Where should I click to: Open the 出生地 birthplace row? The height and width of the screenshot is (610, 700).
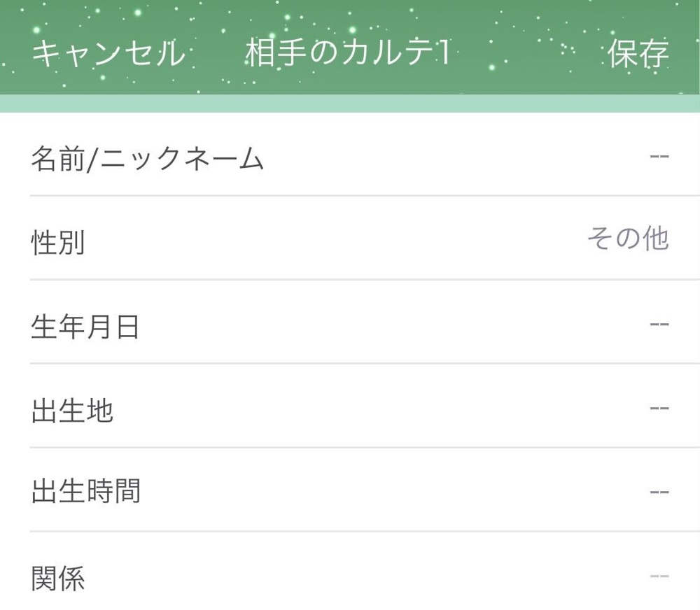click(x=350, y=406)
